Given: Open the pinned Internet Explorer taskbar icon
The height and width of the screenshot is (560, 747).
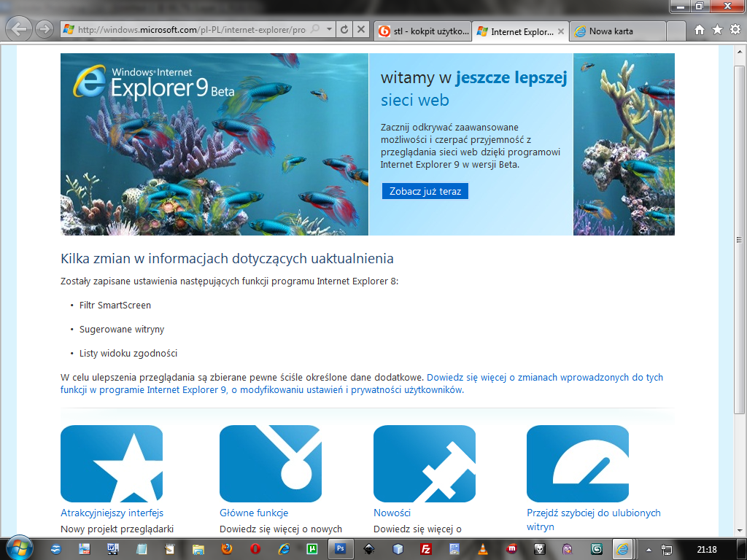Looking at the screenshot, I should pyautogui.click(x=284, y=549).
